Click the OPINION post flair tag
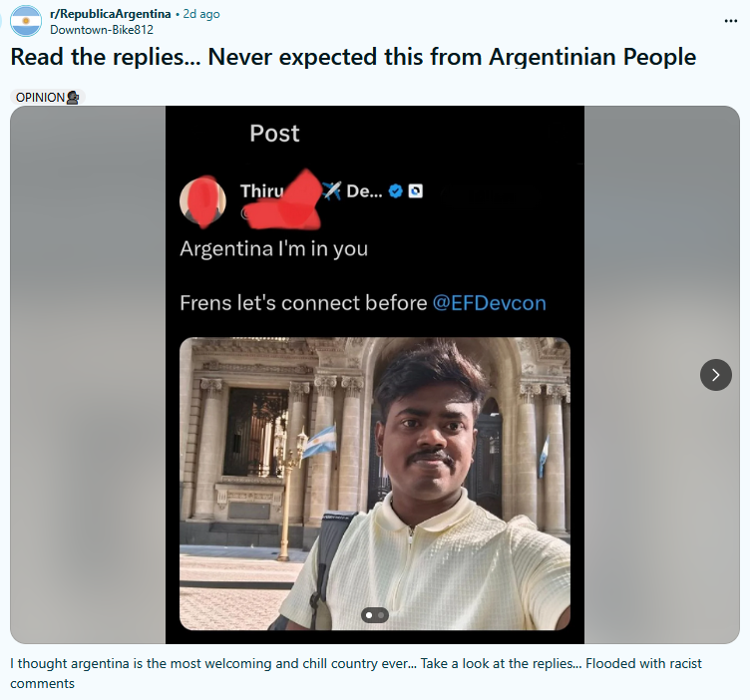 click(47, 97)
